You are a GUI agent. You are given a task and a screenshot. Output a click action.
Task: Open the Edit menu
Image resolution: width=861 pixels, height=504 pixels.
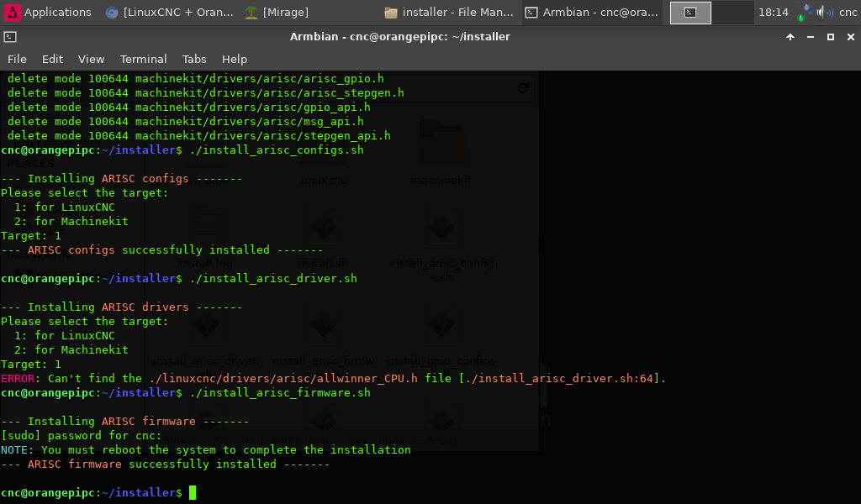tap(52, 59)
